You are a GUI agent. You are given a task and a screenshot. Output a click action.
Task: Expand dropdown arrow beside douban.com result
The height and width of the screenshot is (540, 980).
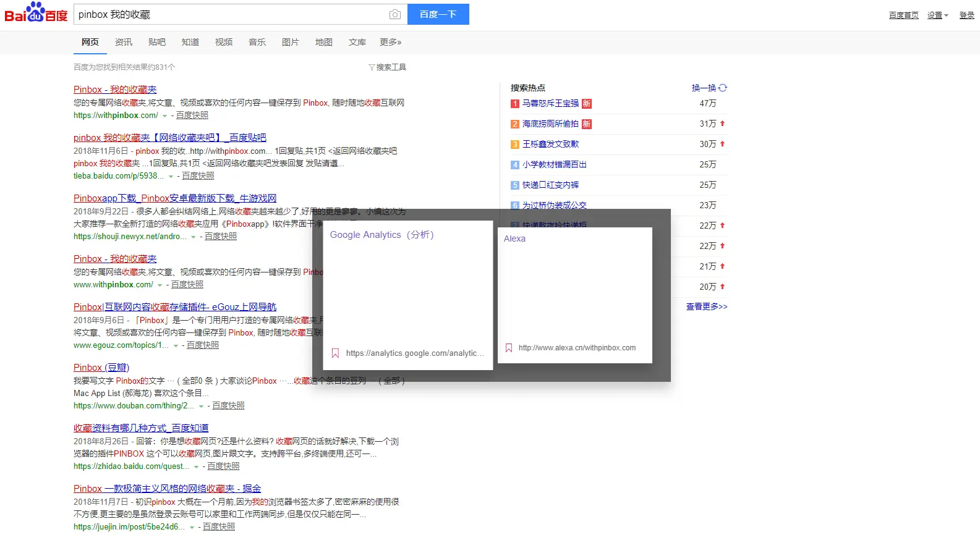201,407
